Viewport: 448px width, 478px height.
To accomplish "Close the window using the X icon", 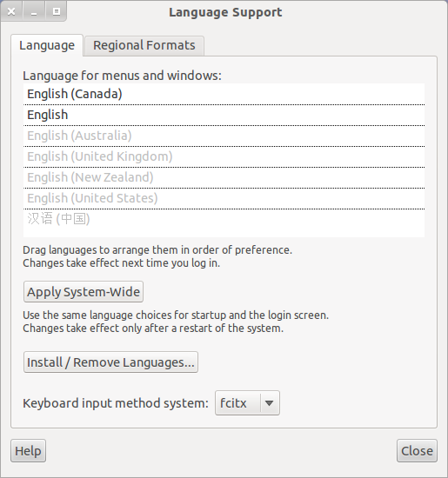I will click(11, 11).
